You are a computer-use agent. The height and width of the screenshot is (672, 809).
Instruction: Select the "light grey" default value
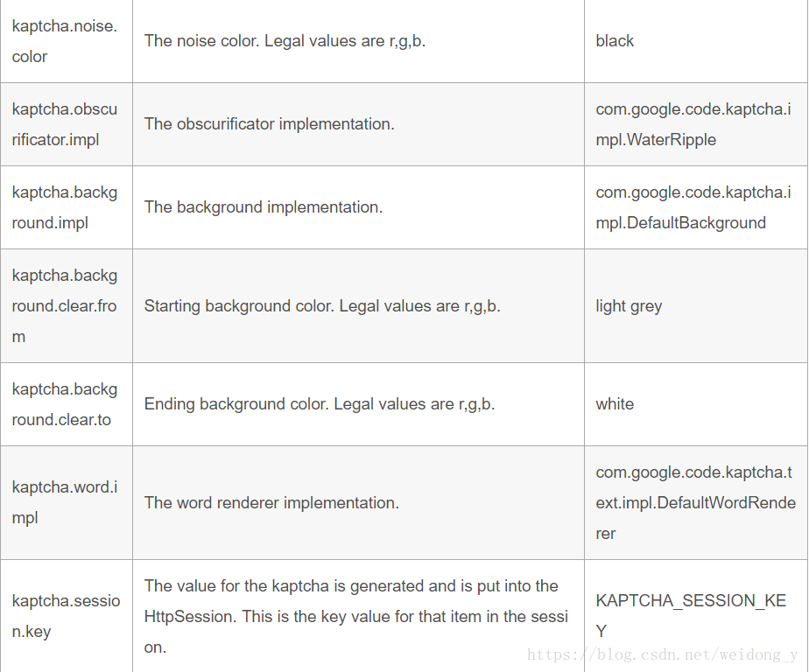tap(629, 306)
